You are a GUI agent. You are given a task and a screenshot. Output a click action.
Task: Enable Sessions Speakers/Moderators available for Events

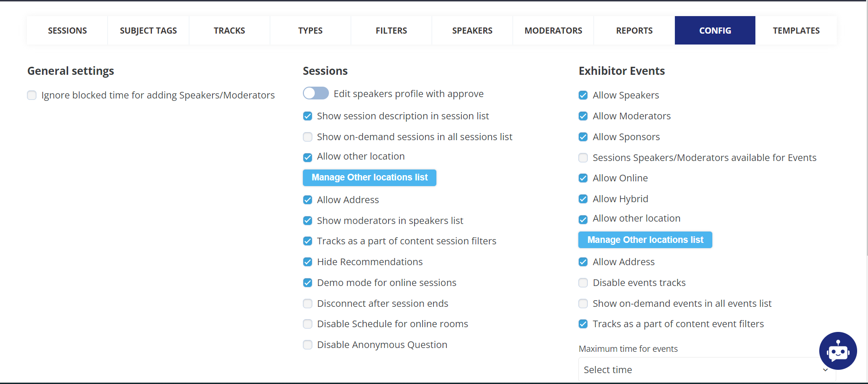point(583,158)
